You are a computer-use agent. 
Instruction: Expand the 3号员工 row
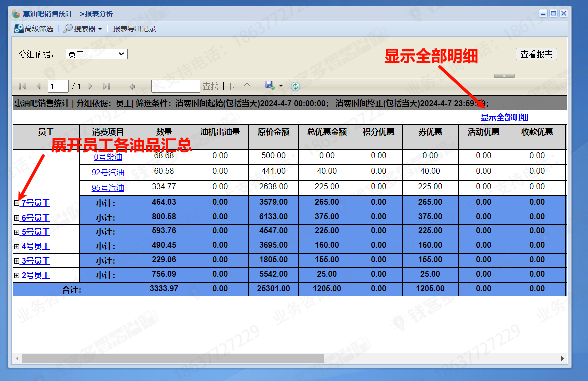coord(17,261)
